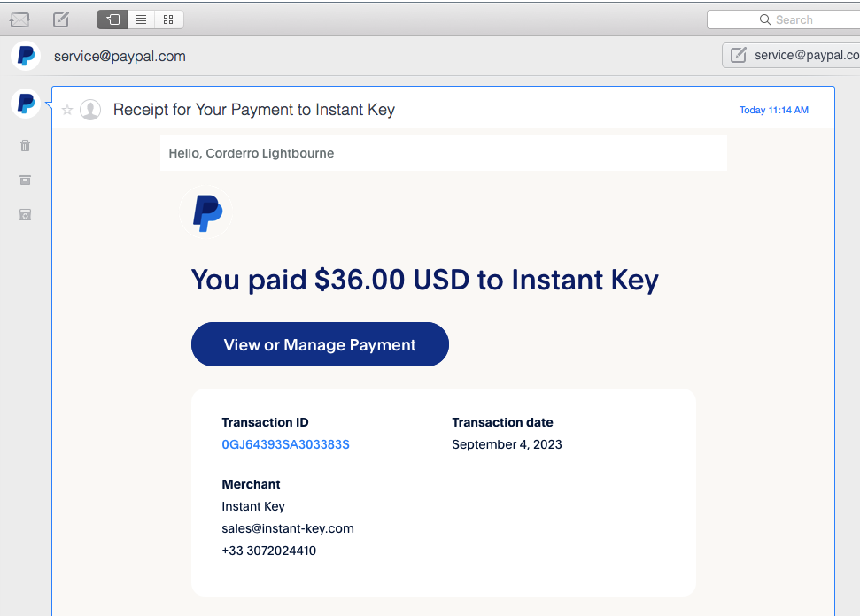860x616 pixels.
Task: Open the sender avatar beside the message
Action: (26, 104)
